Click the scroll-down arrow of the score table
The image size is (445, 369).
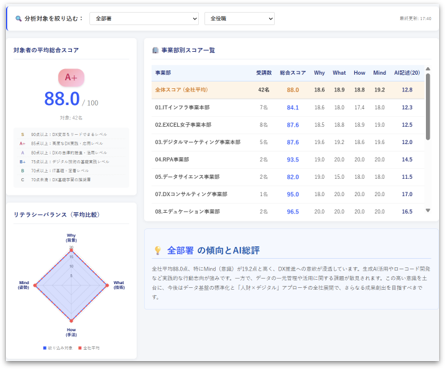428,210
